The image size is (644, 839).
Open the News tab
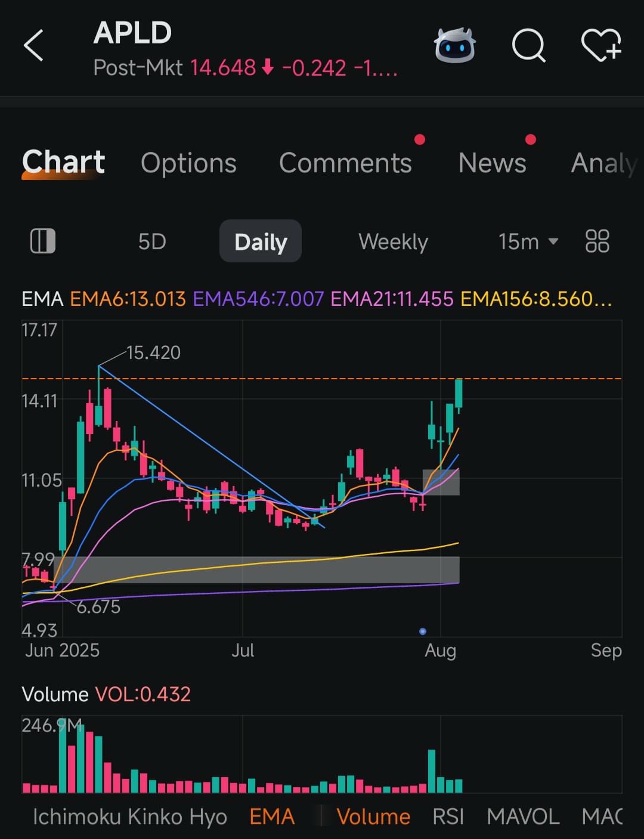point(492,163)
